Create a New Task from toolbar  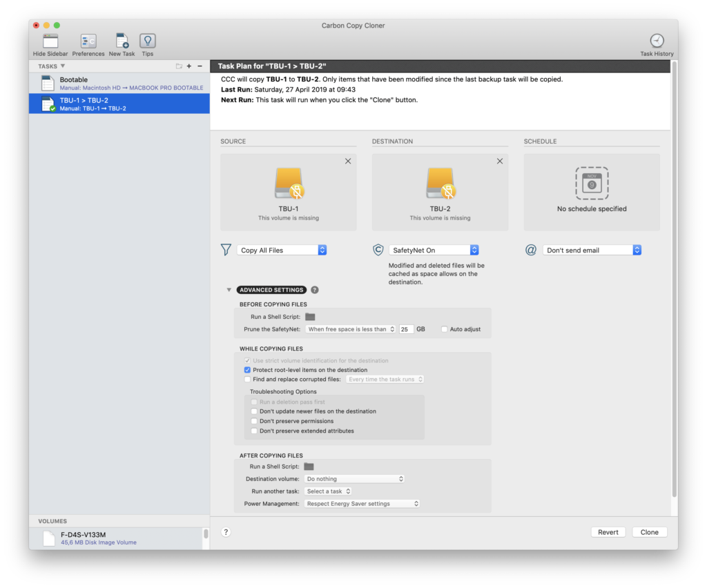122,41
